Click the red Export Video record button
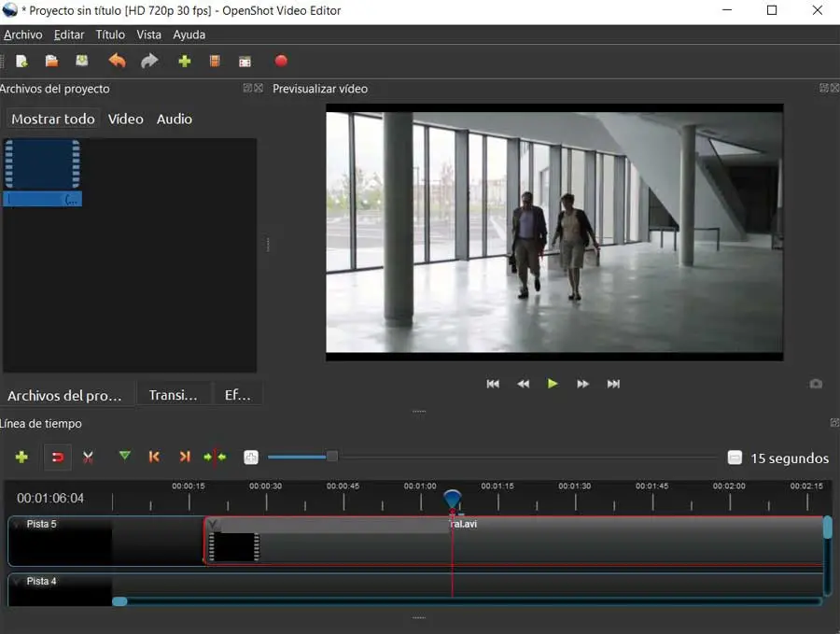 (281, 62)
